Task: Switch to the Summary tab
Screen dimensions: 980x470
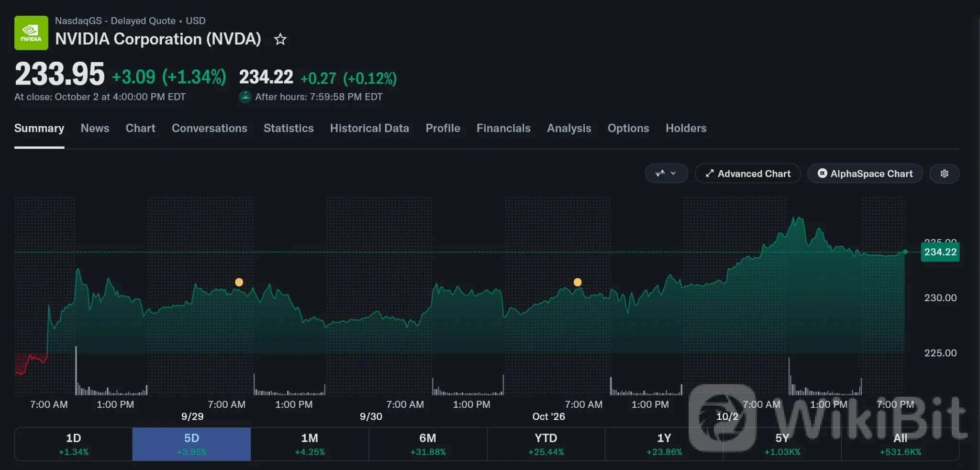Action: pos(39,128)
